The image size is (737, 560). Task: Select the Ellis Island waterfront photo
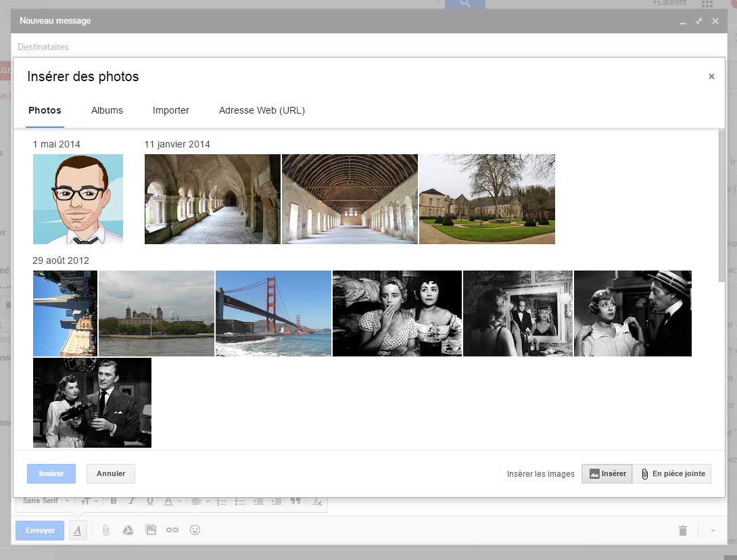[x=156, y=313]
